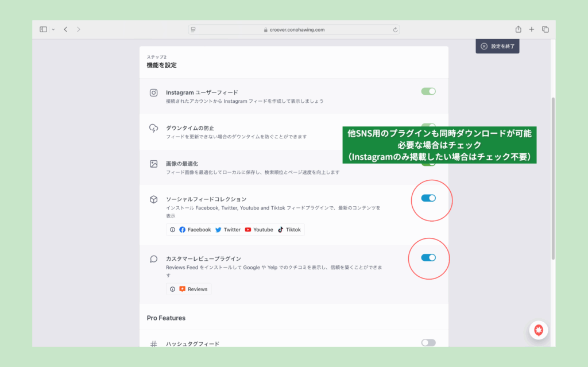
Task: Toggle the ソーシャルフィードコレクション switch
Action: tap(428, 198)
